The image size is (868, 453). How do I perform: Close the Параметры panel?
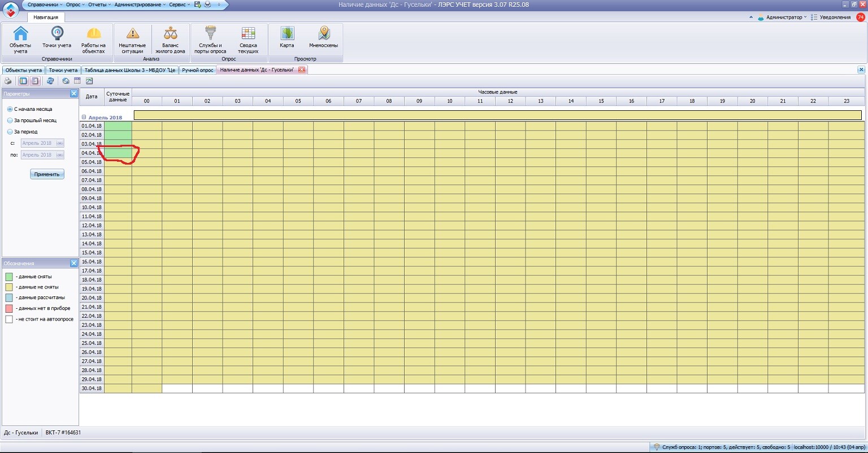tap(73, 94)
